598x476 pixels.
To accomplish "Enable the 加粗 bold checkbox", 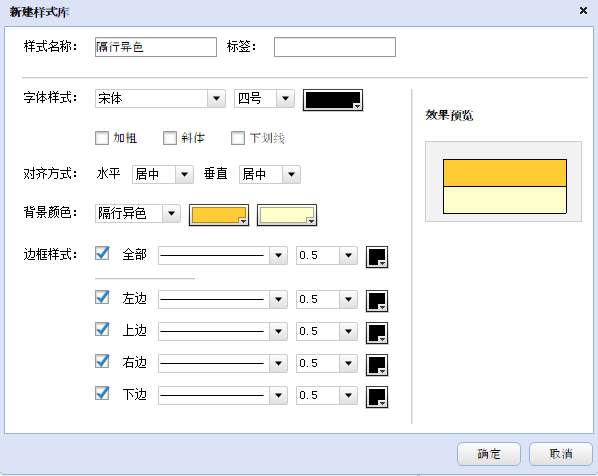I will point(102,138).
